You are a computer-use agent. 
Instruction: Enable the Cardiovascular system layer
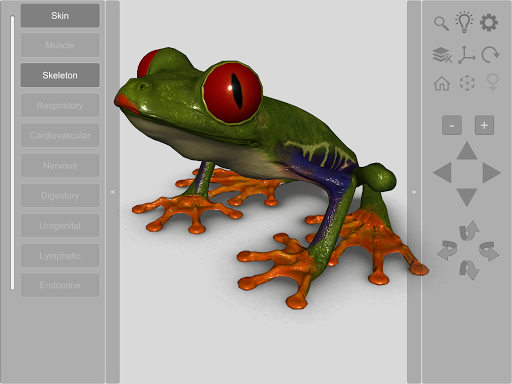[60, 135]
